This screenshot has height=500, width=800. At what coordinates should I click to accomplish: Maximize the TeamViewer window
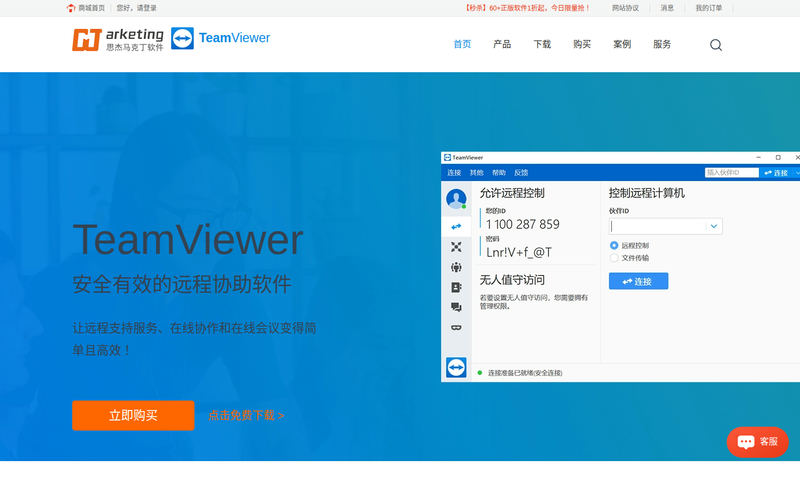(778, 158)
